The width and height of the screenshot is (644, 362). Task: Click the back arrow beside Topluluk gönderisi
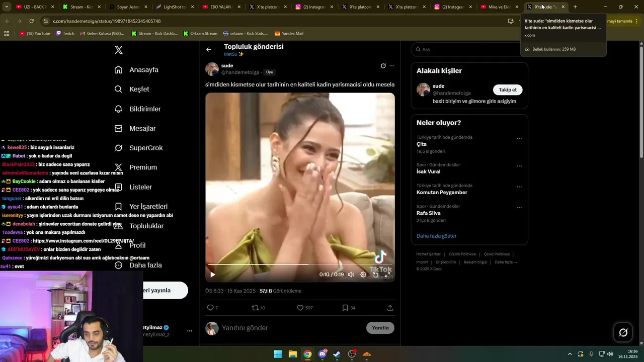[209, 49]
